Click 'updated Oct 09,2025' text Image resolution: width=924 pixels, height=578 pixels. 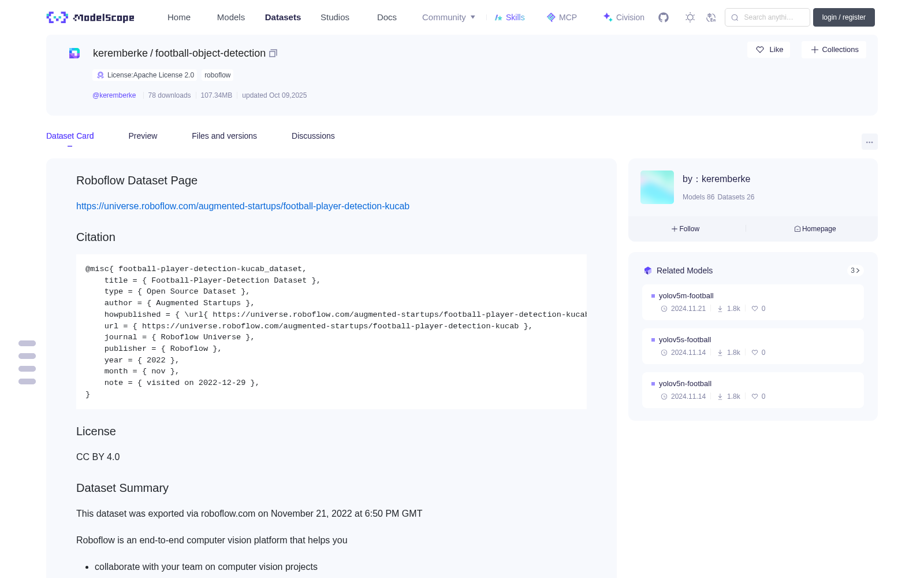coord(274,95)
